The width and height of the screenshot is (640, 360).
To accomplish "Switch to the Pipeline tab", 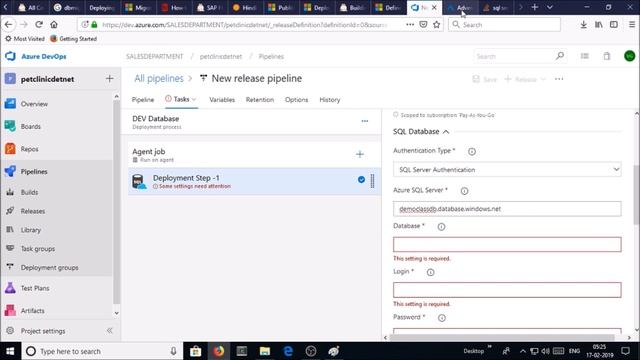I will 143,100.
